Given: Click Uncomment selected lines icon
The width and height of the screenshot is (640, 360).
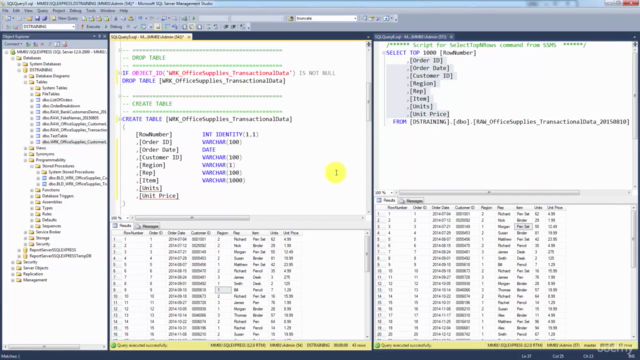Looking at the screenshot, I should pos(216,27).
